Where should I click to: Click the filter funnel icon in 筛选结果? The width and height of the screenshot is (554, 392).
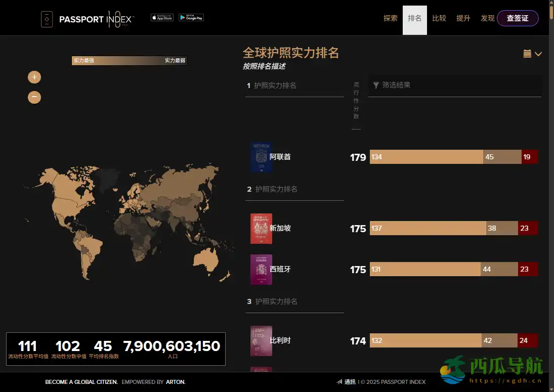[x=376, y=85]
